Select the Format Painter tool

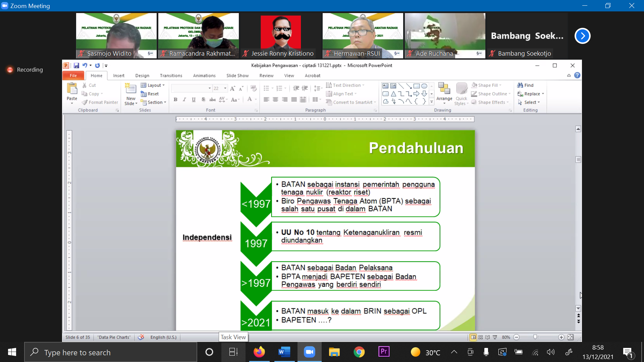point(100,102)
